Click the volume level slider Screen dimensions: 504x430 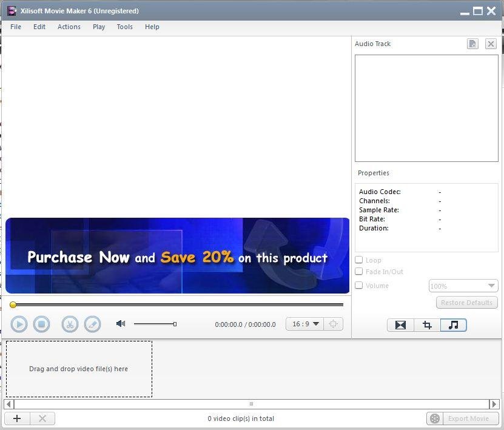coord(155,324)
